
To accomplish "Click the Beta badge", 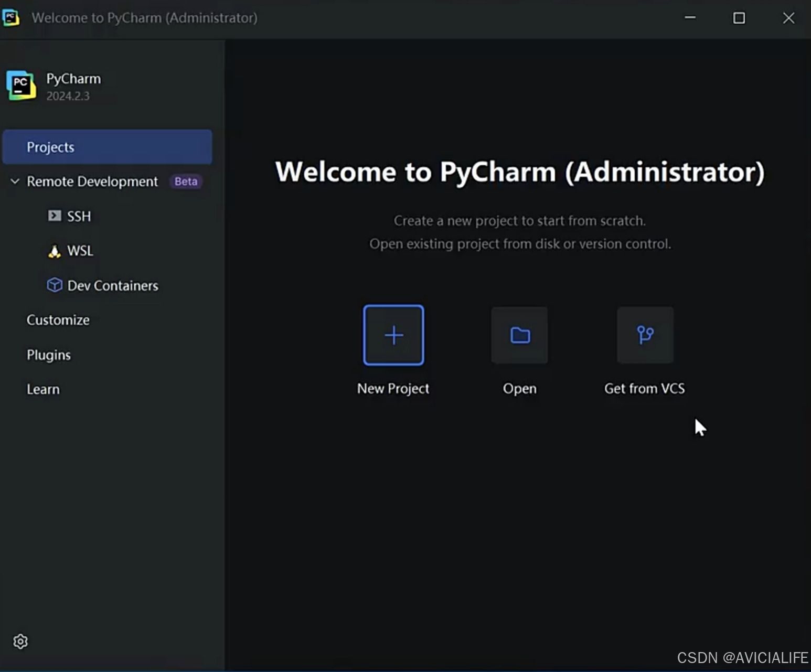I will [186, 182].
